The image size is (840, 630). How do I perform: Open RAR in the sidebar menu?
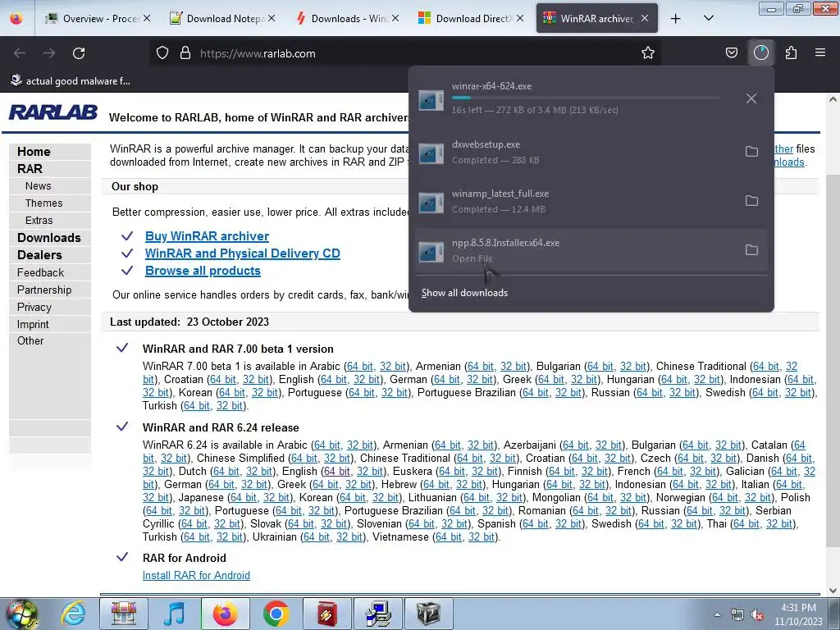[30, 169]
